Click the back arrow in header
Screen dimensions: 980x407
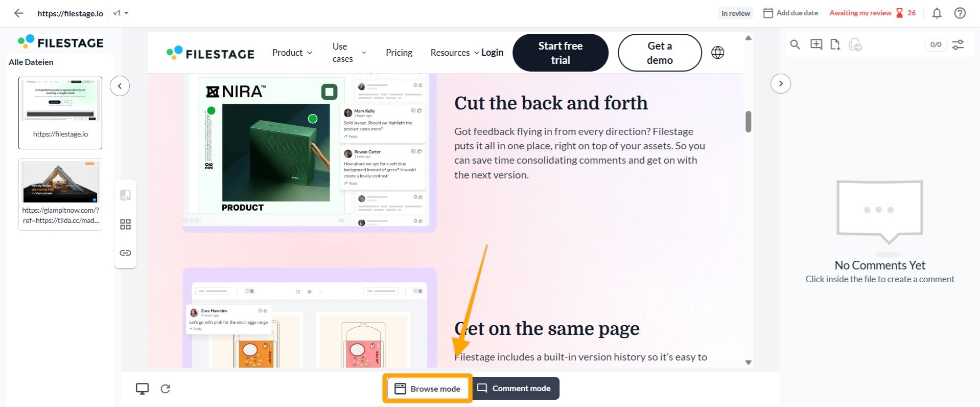coord(19,13)
